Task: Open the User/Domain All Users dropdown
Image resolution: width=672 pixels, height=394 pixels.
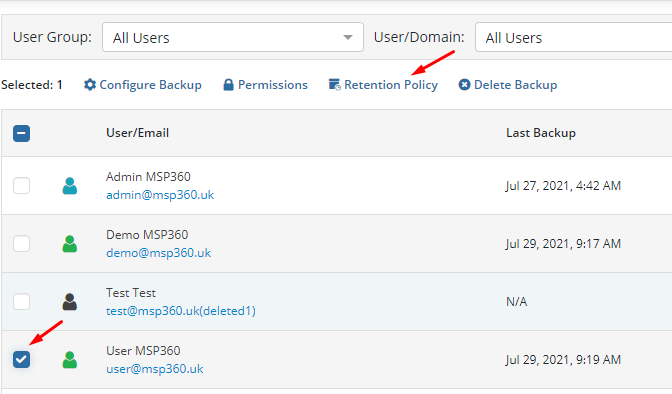Action: click(x=573, y=37)
